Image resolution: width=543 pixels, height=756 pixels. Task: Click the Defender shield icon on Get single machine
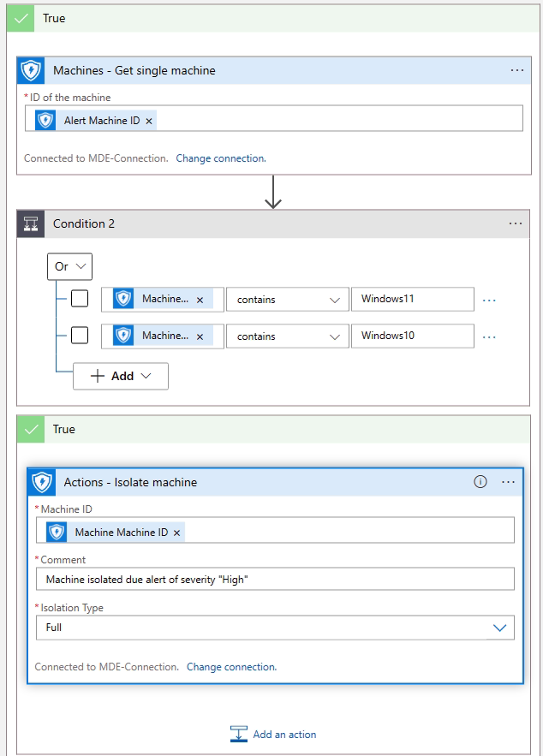(33, 70)
